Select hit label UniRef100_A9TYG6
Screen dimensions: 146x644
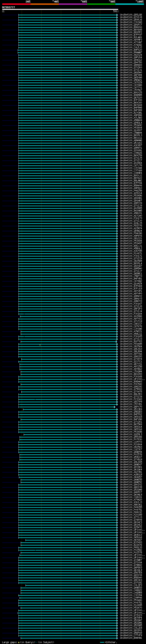131,354
